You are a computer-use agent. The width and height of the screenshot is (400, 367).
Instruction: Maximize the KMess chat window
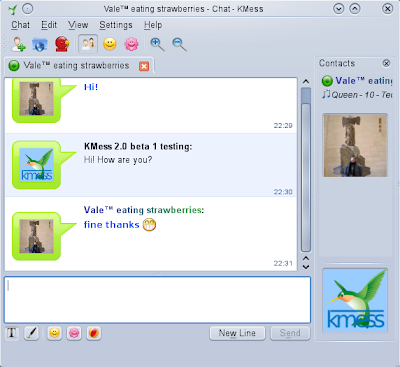pyautogui.click(x=355, y=9)
